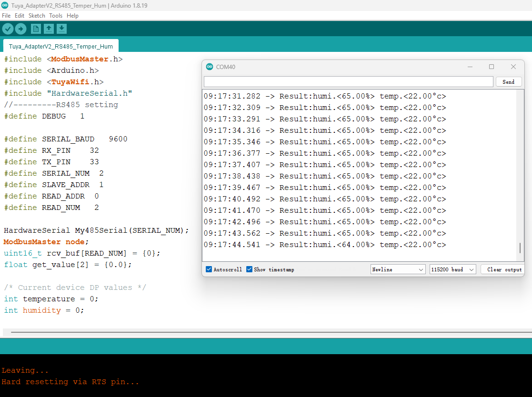Click the Clear output button
This screenshot has width=532, height=397.
pyautogui.click(x=504, y=269)
